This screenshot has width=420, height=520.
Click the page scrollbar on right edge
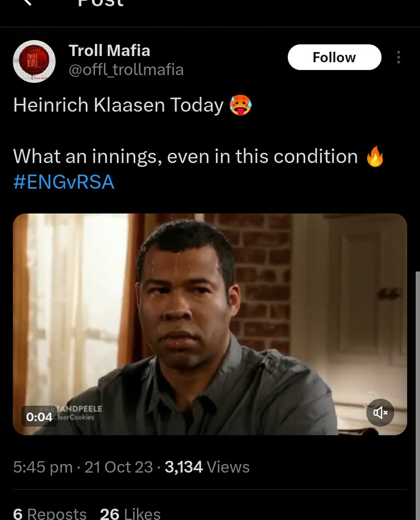[417, 389]
